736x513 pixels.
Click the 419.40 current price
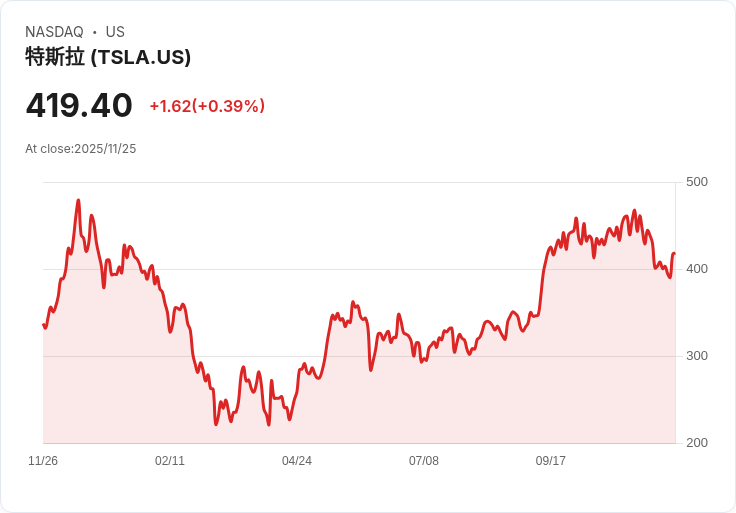click(x=79, y=105)
